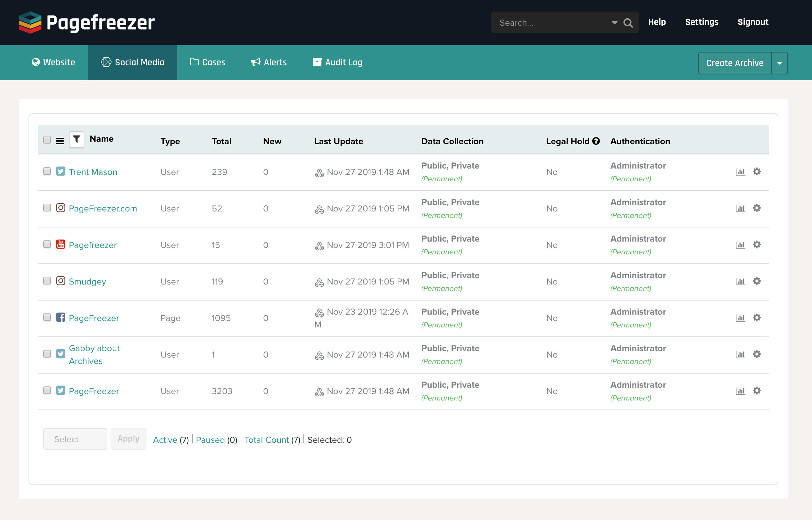Screen dimensions: 812x520
Task: Open gear settings for Smudgey
Action: [757, 281]
